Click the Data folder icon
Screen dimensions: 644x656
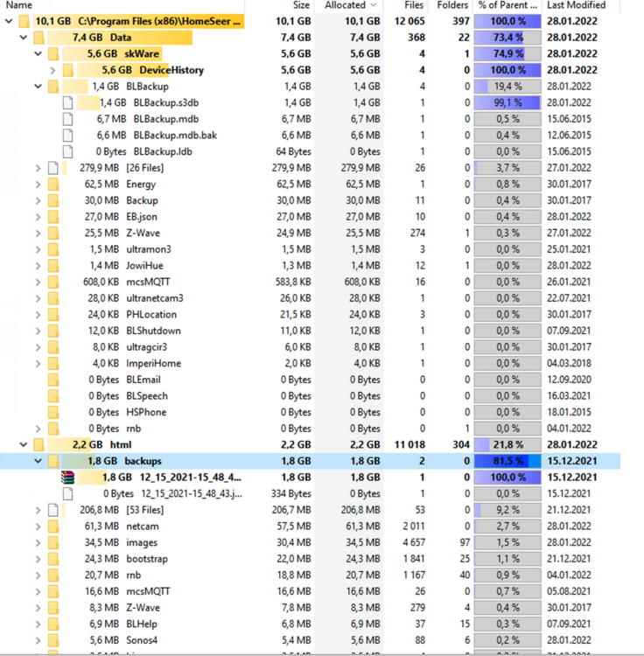click(x=38, y=38)
